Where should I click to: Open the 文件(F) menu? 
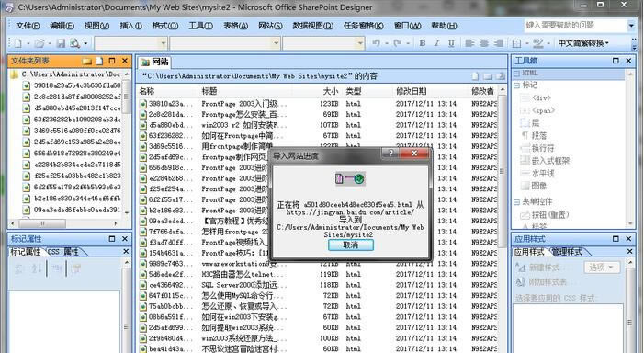(28, 26)
